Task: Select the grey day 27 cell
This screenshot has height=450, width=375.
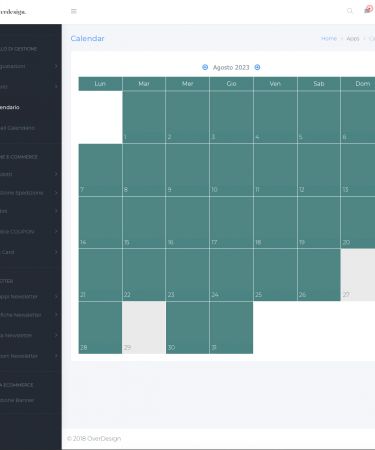Action: 358,275
